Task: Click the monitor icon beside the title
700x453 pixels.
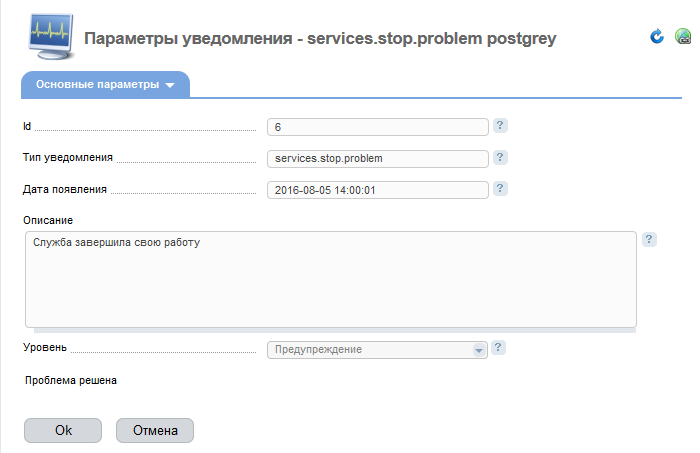Action: (51, 36)
